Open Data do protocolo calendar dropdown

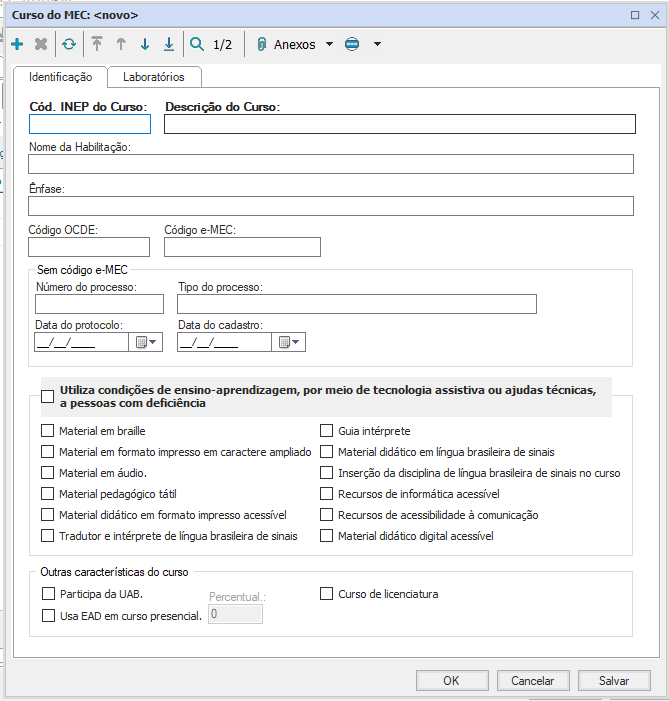click(x=145, y=342)
